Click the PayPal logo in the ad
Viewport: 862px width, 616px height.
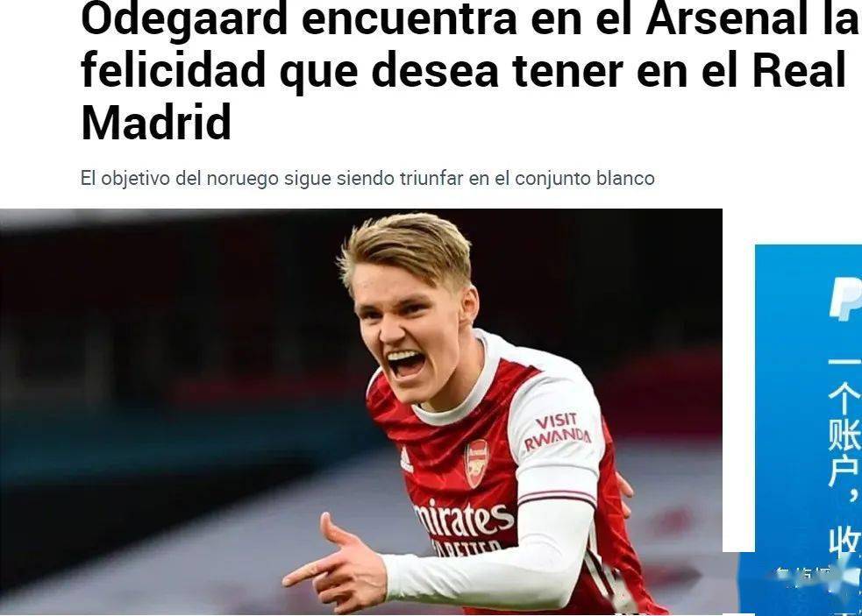(x=845, y=297)
